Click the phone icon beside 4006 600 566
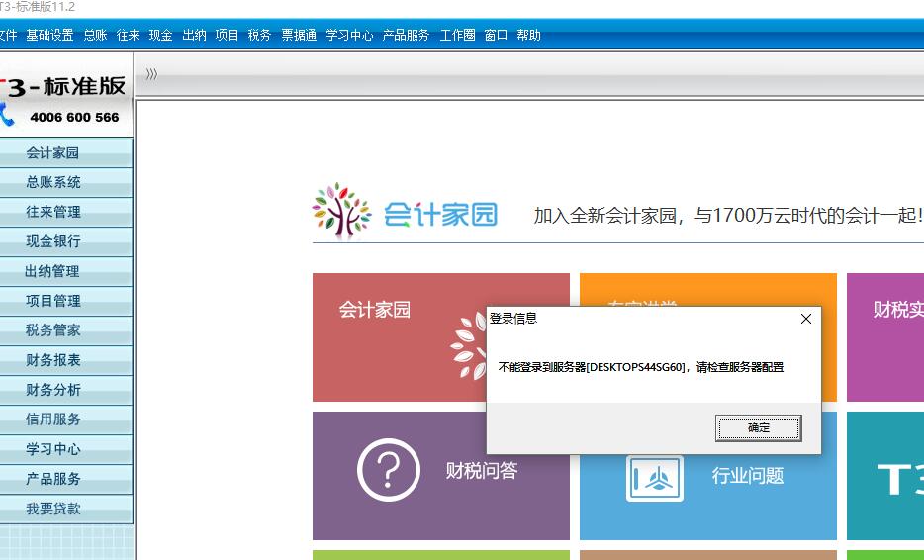924x560 pixels. pos(7,115)
